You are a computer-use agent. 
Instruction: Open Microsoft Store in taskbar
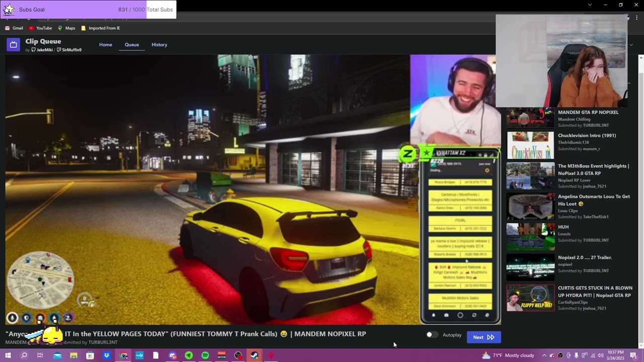pos(90,355)
